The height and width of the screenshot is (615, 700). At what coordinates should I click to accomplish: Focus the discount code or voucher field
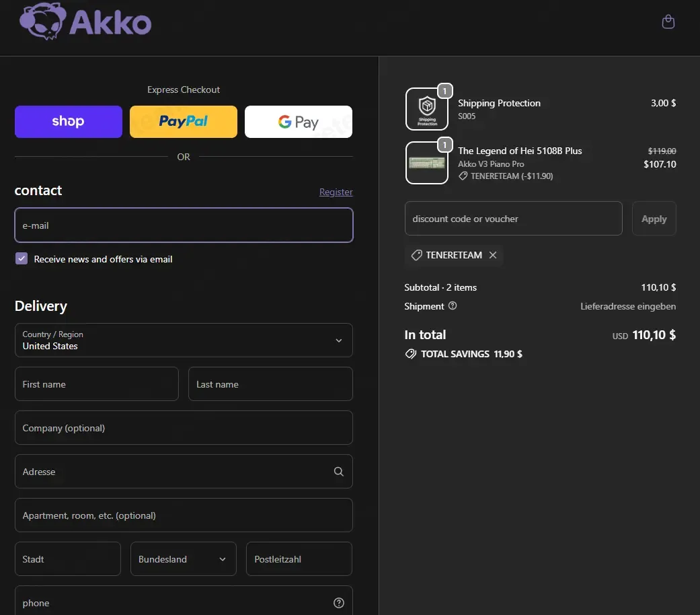pyautogui.click(x=513, y=219)
